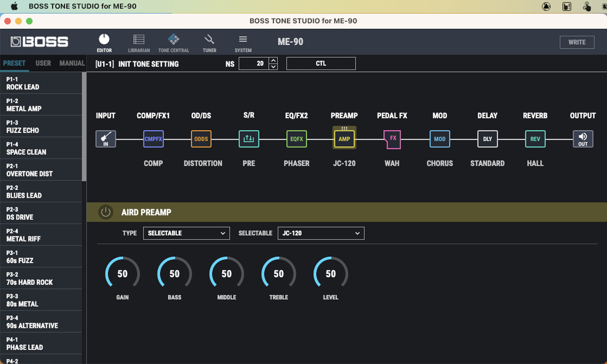The height and width of the screenshot is (364, 607).
Task: Open the Tuner wrench icon
Action: coord(209,40)
